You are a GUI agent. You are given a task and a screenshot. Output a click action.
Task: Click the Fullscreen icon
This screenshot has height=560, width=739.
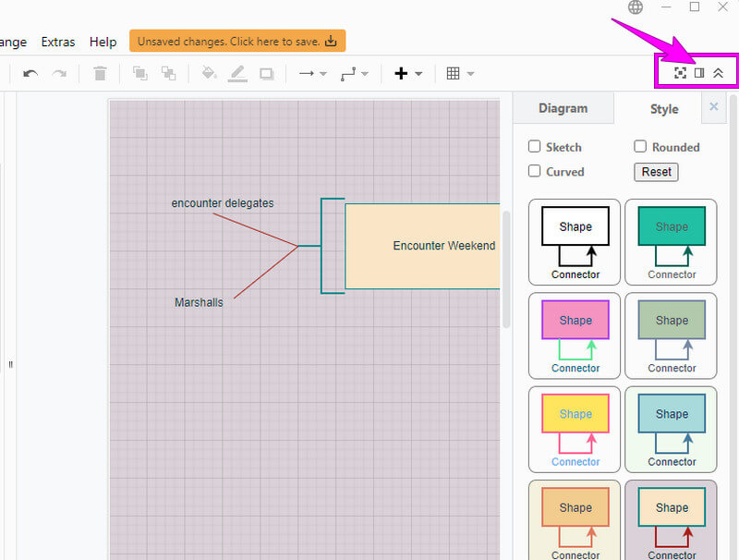680,73
